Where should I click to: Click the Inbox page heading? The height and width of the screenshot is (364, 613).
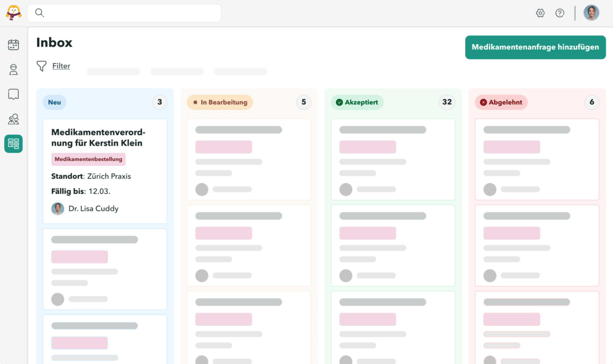point(54,43)
